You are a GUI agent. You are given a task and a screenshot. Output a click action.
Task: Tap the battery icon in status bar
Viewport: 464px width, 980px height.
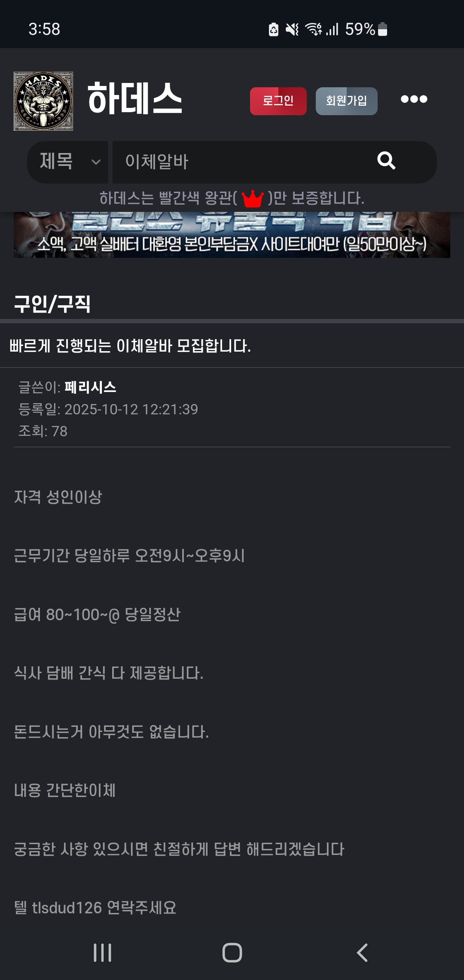point(383,29)
